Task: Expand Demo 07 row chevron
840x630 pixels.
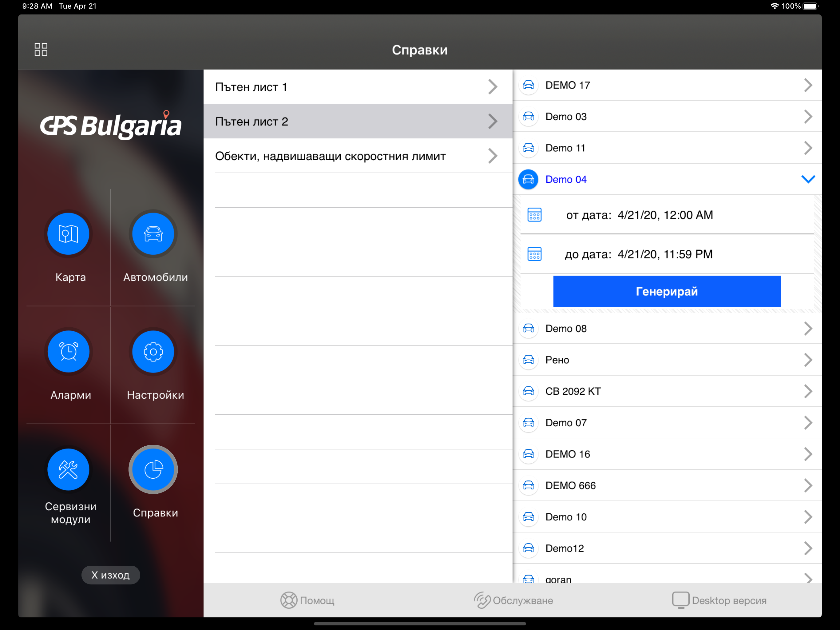Action: pyautogui.click(x=808, y=423)
